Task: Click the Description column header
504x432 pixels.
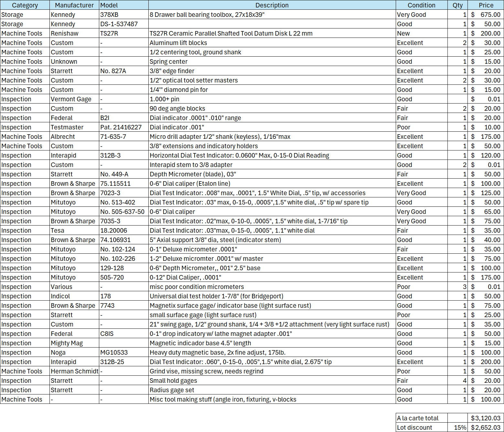Action: 272,5
